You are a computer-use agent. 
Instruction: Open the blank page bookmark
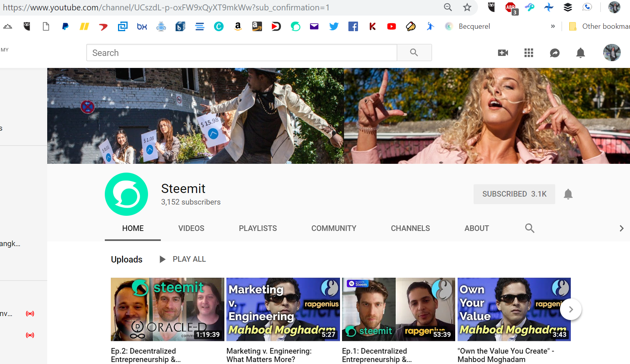pos(46,26)
